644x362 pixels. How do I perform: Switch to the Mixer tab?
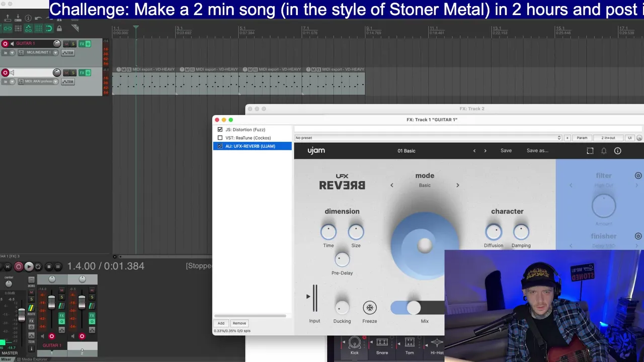tap(6, 359)
